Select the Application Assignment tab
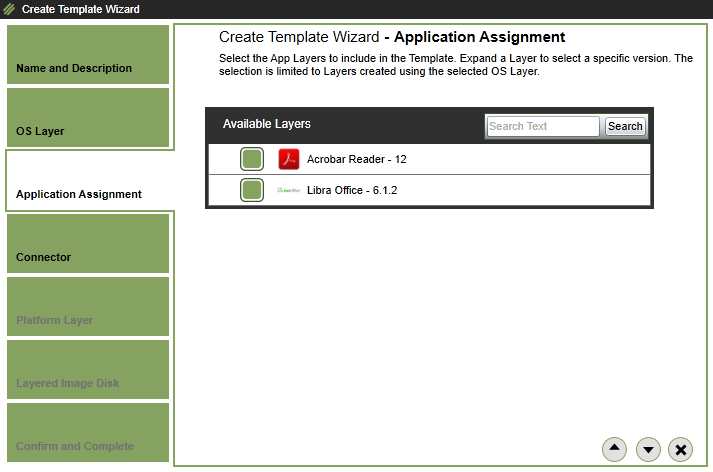Screen dimensions: 713x472 click(x=88, y=181)
